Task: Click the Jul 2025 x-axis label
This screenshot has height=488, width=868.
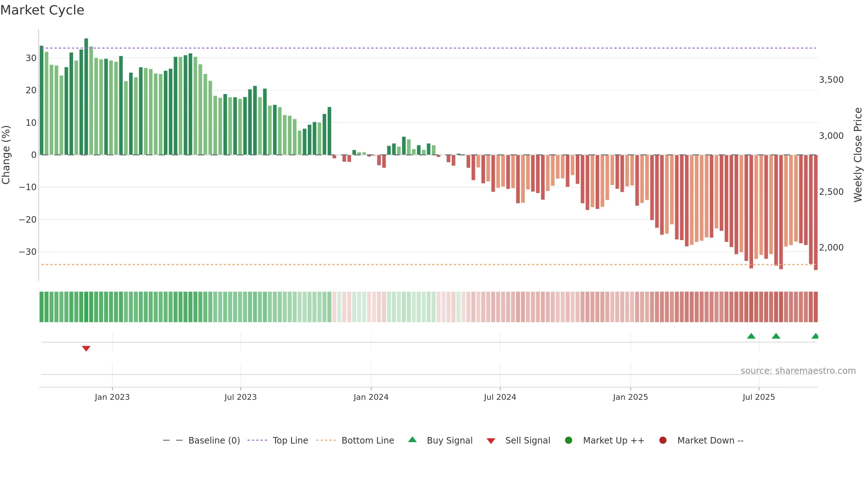Action: coord(759,397)
